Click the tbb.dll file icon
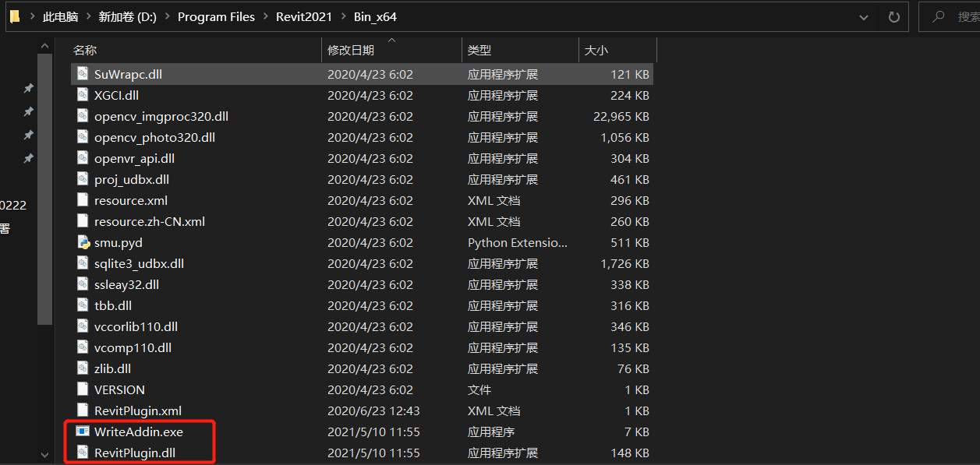This screenshot has height=465, width=980. tap(83, 305)
